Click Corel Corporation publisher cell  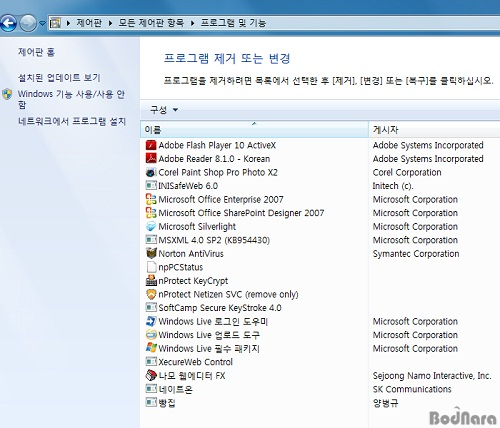tap(407, 172)
